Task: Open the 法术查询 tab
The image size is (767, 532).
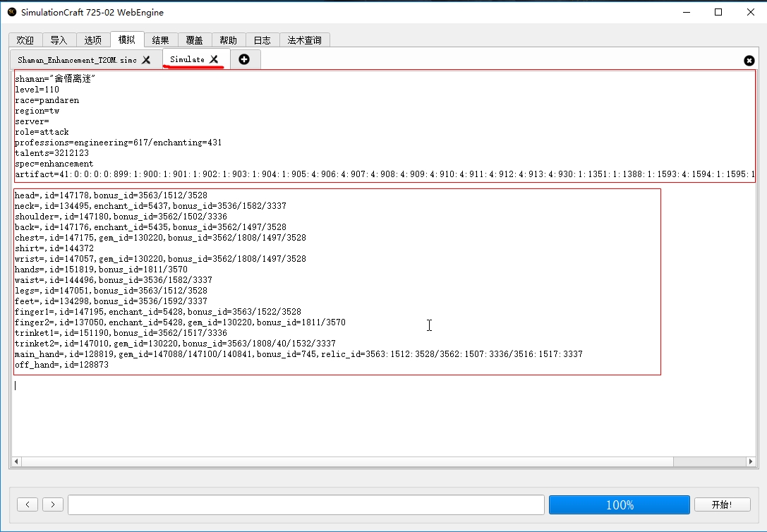Action: pos(305,40)
